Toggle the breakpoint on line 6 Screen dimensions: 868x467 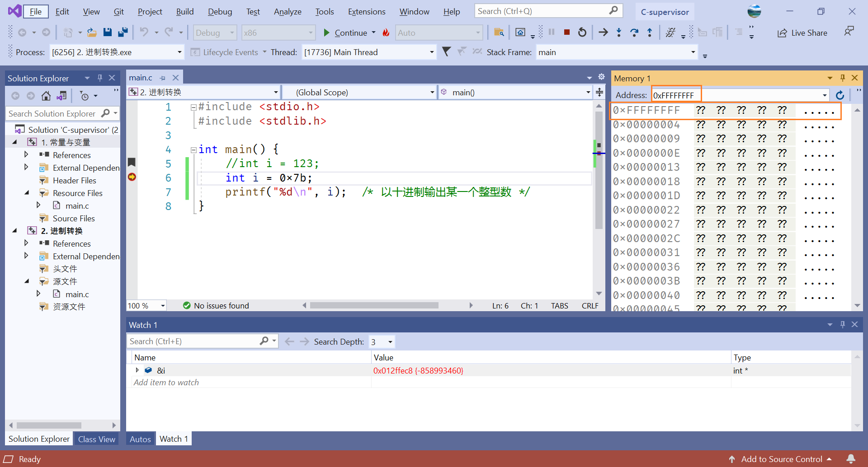point(132,177)
